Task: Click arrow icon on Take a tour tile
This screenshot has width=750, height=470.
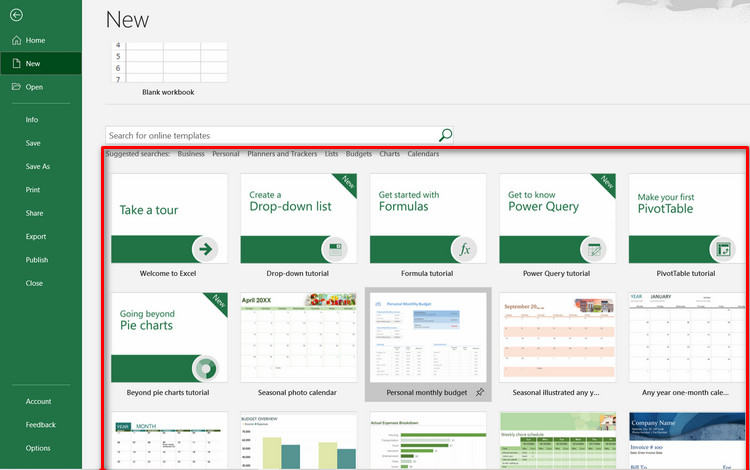Action: pos(205,249)
